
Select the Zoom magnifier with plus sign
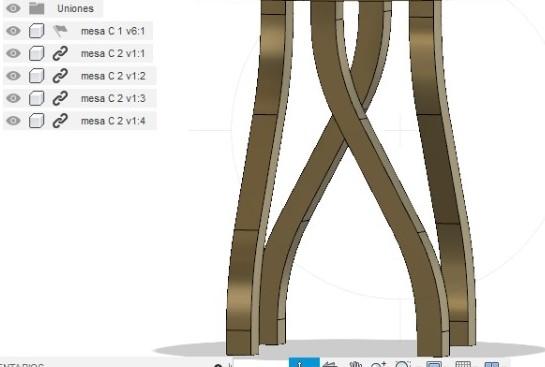(379, 364)
